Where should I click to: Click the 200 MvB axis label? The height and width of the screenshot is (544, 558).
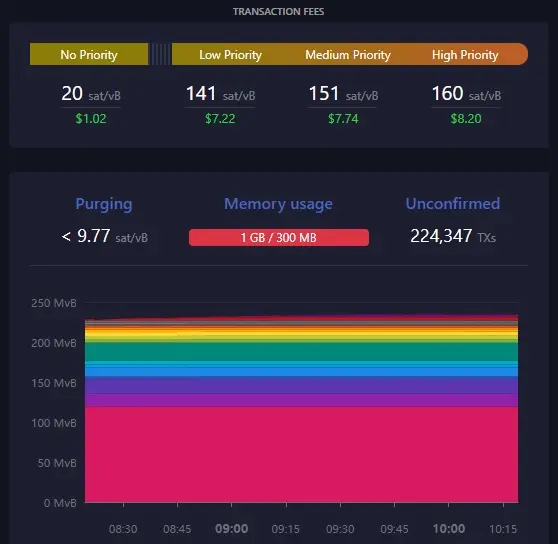(x=54, y=343)
